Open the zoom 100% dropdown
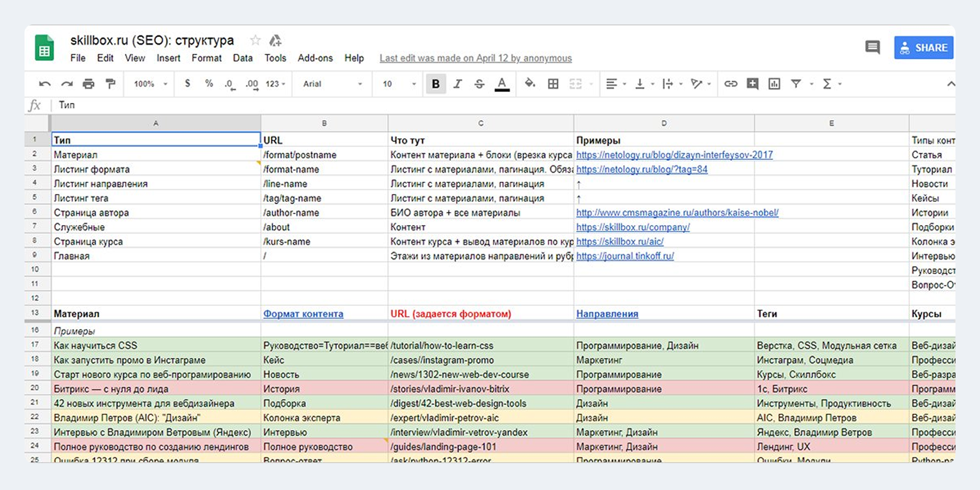The image size is (980, 490). point(151,84)
